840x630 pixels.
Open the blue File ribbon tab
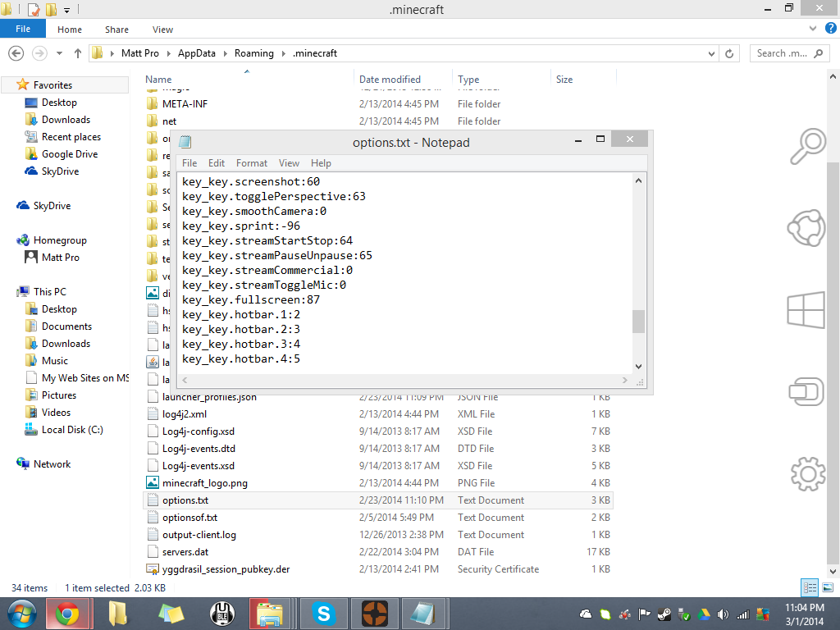(x=23, y=29)
